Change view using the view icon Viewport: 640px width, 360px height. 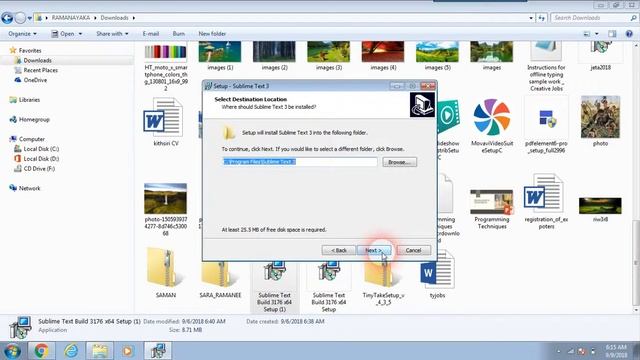(587, 34)
